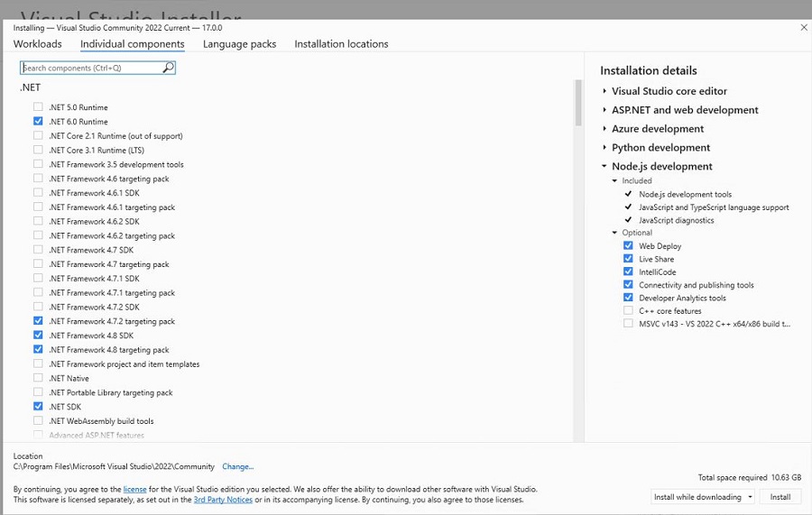Screen dimensions: 812x515
Task: Check .NET Framework 4.7.1 targeting pack
Action: 38,292
